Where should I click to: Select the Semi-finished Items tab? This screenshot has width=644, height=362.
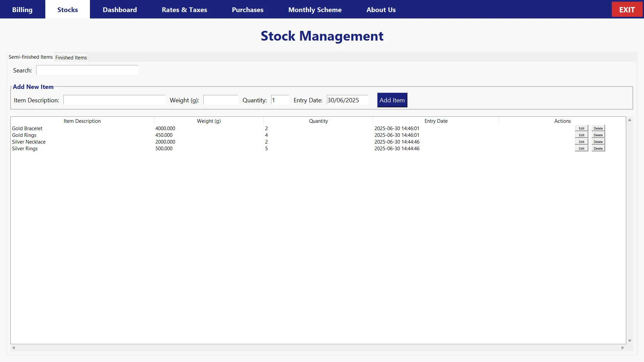pyautogui.click(x=31, y=57)
